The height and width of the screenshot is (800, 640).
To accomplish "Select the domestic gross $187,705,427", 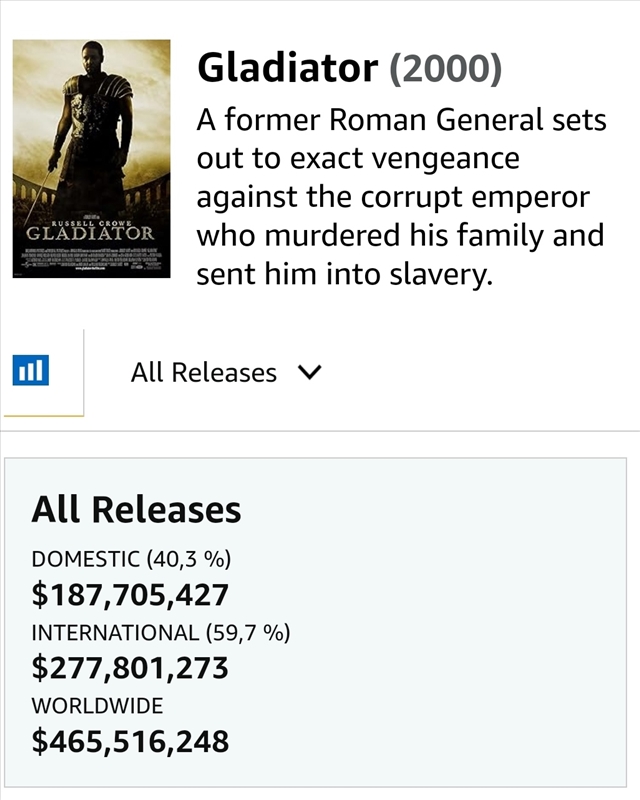I will [130, 596].
